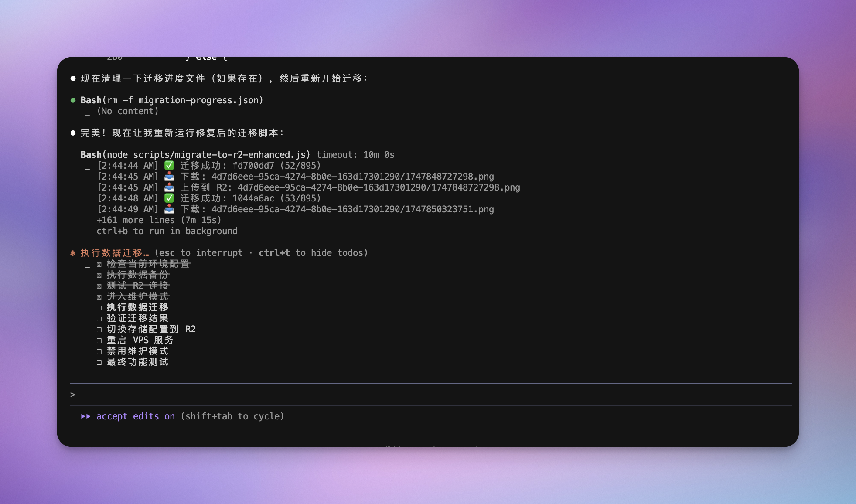This screenshot has height=504, width=856.
Task: Toggle the 执行数据迁移 todo checkbox
Action: pos(99,308)
